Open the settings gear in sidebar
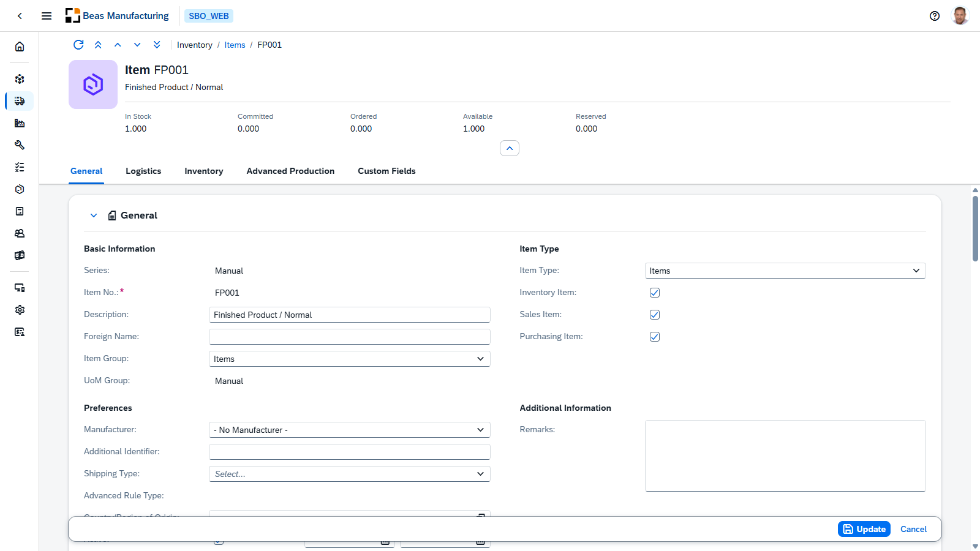Screen dimensions: 980x551 point(20,310)
